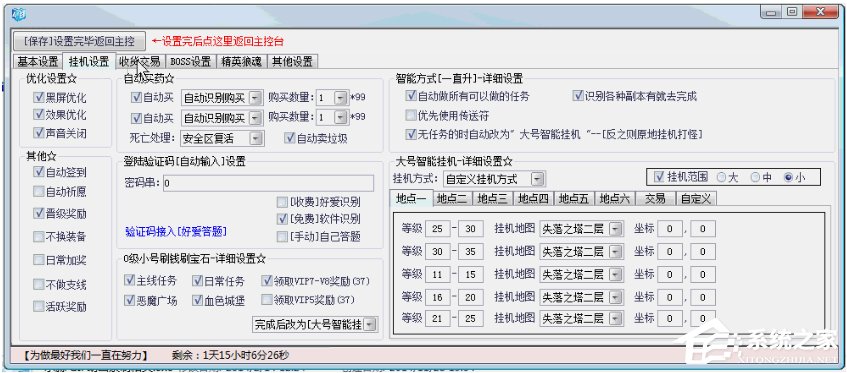Image resolution: width=847 pixels, height=373 pixels.
Task: Switch to 地点三 tab
Action: click(493, 198)
